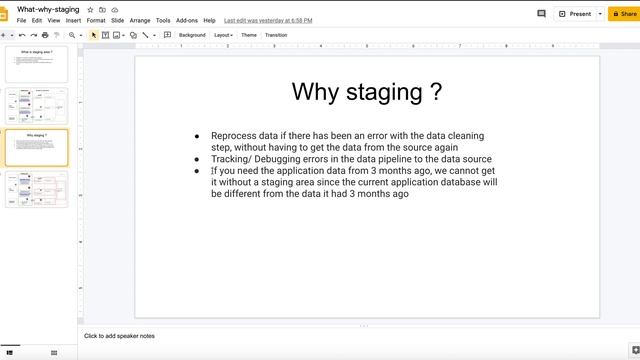Click the speaker notes resize handle dots
The width and height of the screenshot is (640, 360).
[364, 326]
